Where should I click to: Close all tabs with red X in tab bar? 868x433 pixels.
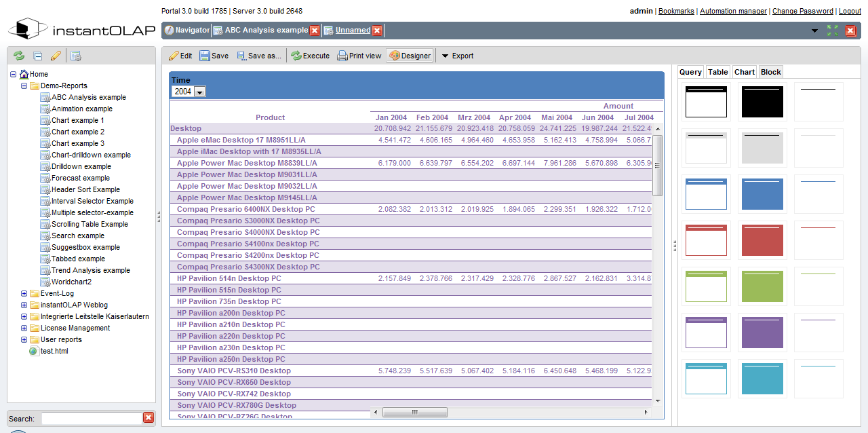click(851, 31)
